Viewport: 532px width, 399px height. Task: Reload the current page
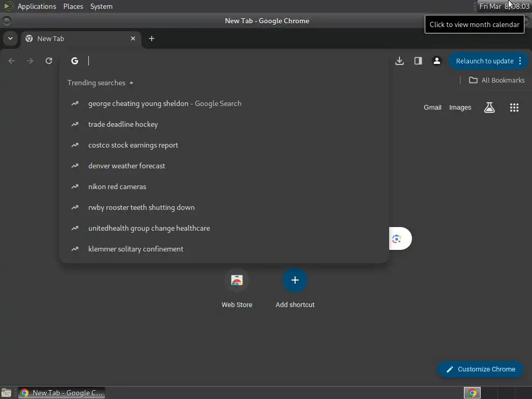click(x=49, y=61)
